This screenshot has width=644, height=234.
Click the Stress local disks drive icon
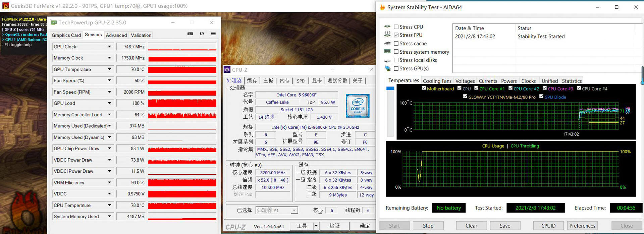(387, 60)
